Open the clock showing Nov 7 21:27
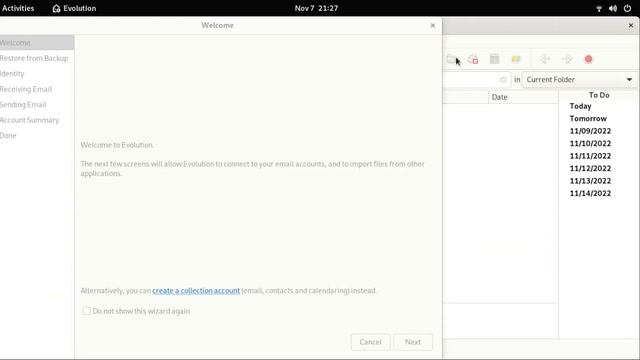 tap(316, 8)
